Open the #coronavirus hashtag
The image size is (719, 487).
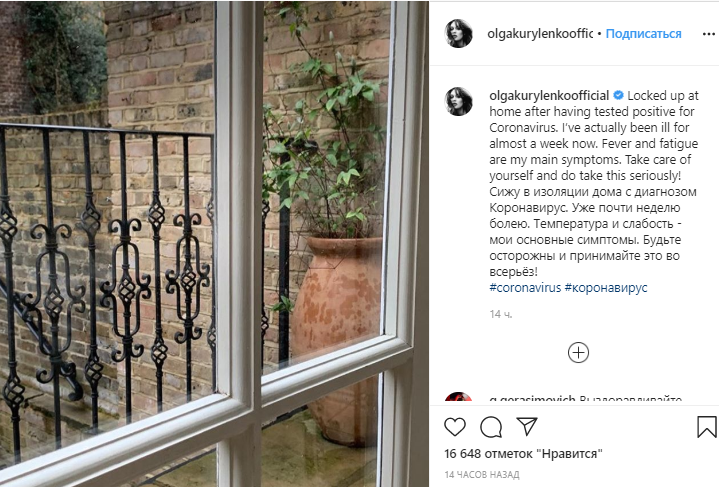pyautogui.click(x=525, y=288)
